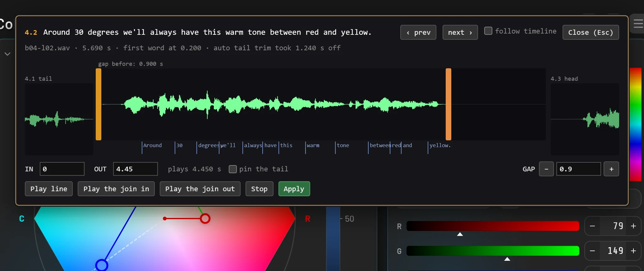644x271 pixels.
Task: Check the pin the tail checkbox
Action: pyautogui.click(x=232, y=169)
